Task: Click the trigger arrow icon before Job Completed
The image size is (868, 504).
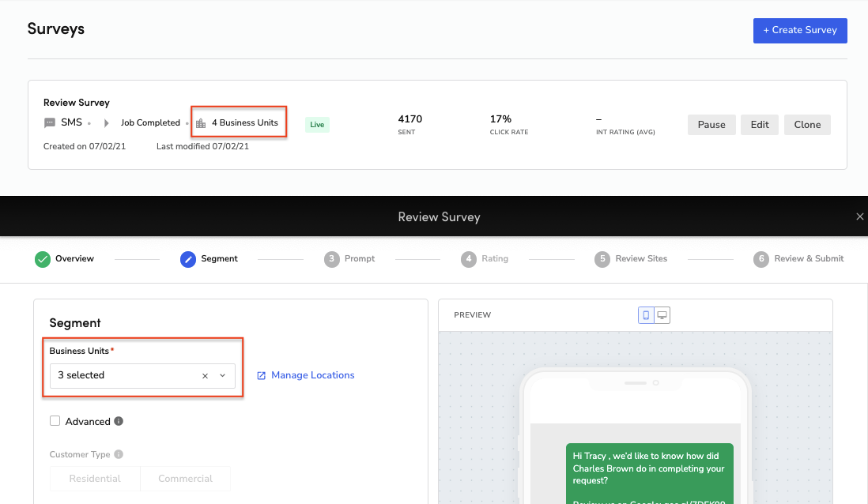Action: pyautogui.click(x=106, y=122)
